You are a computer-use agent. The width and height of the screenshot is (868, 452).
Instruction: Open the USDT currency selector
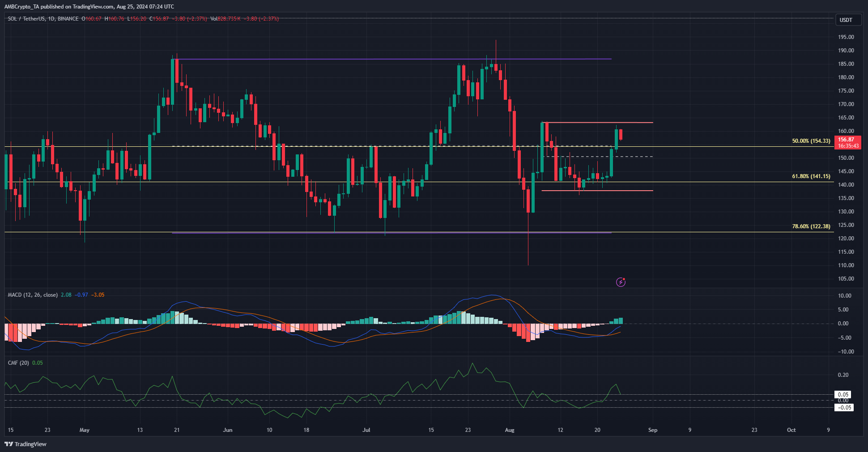coord(846,20)
